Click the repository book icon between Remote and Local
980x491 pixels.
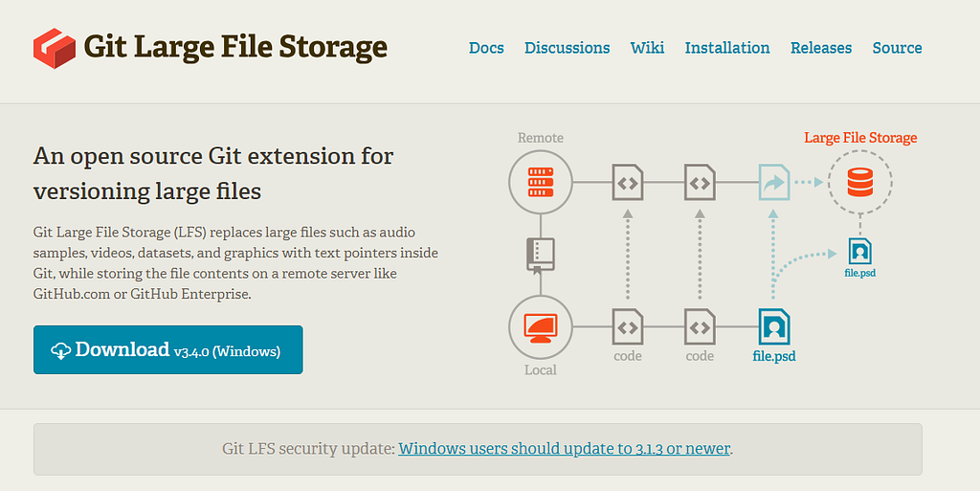(x=541, y=257)
